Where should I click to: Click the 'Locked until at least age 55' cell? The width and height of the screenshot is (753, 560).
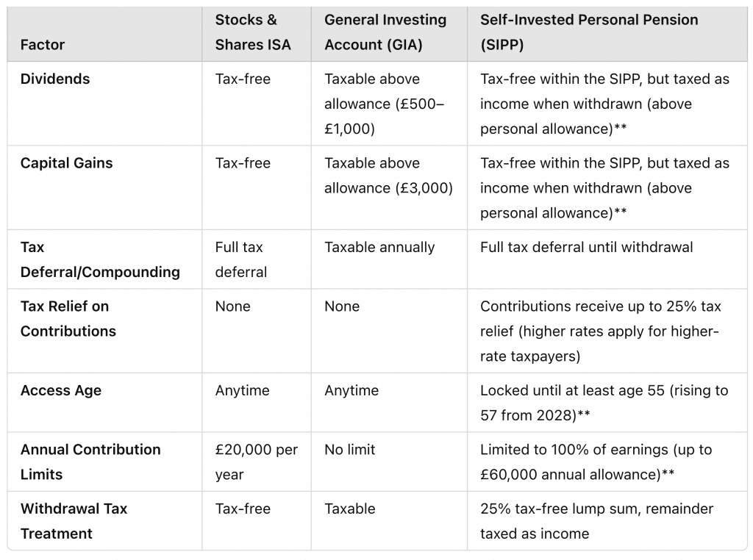click(604, 403)
